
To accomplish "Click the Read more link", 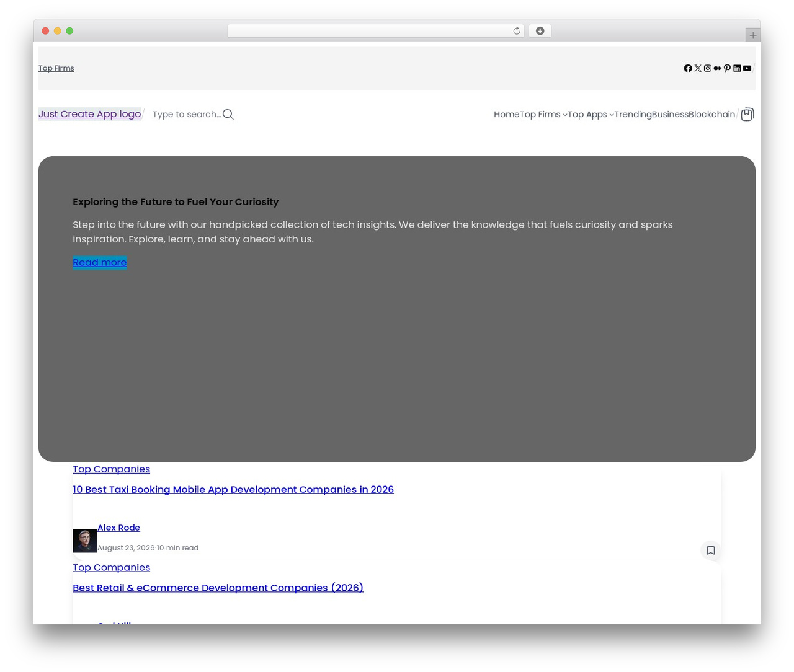I will click(x=100, y=262).
